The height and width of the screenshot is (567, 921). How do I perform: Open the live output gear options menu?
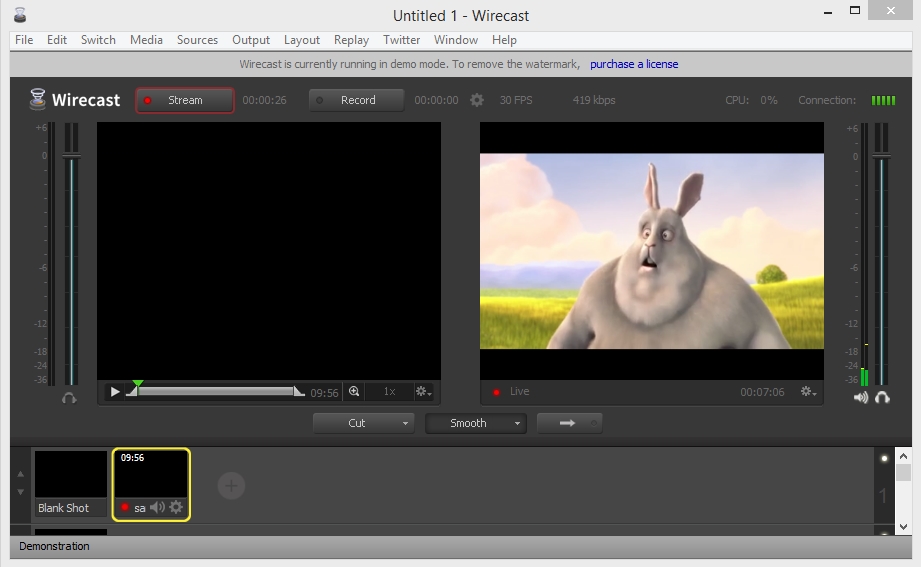pyautogui.click(x=808, y=391)
